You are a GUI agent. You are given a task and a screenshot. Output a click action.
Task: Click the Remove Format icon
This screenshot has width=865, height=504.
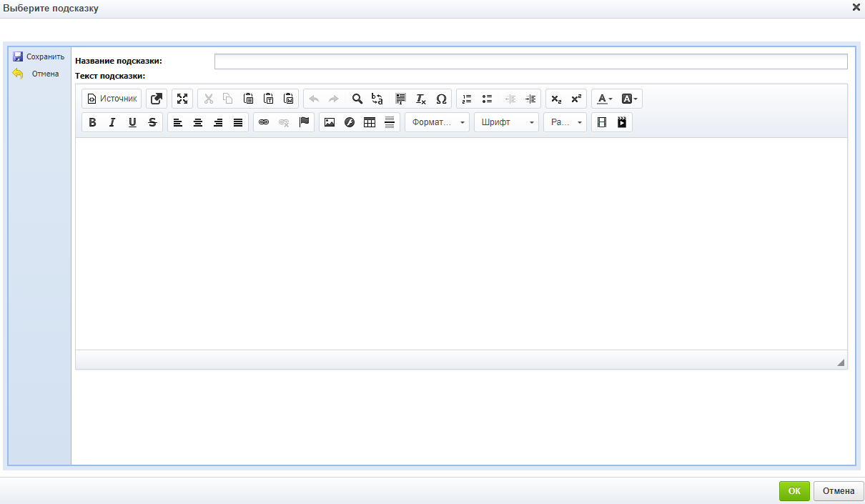[421, 99]
